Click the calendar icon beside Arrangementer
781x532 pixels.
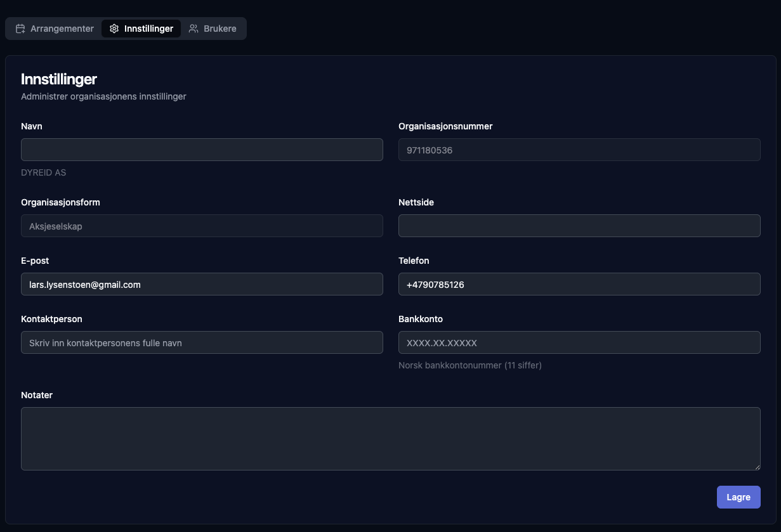pos(20,29)
